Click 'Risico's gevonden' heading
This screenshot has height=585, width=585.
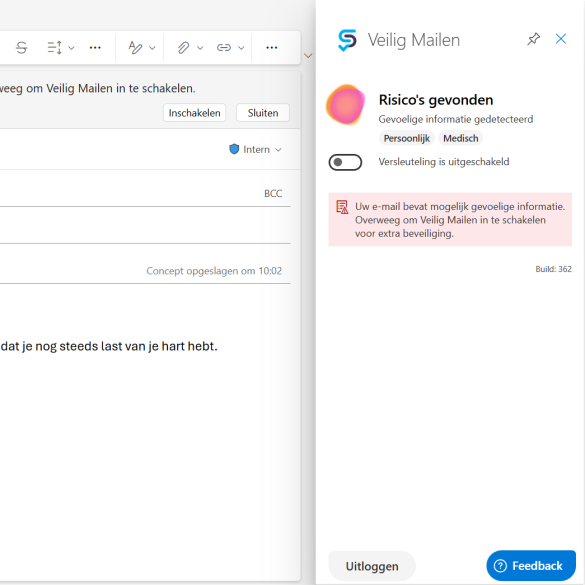[x=436, y=100]
